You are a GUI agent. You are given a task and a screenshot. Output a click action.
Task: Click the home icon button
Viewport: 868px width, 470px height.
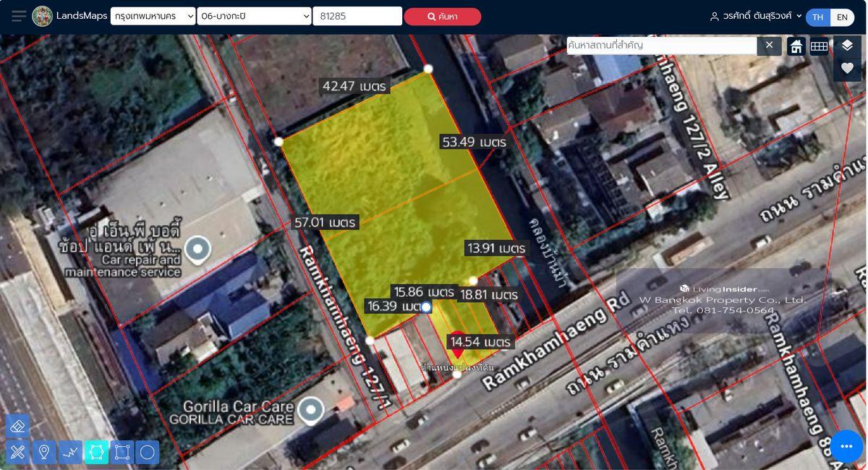pos(796,46)
